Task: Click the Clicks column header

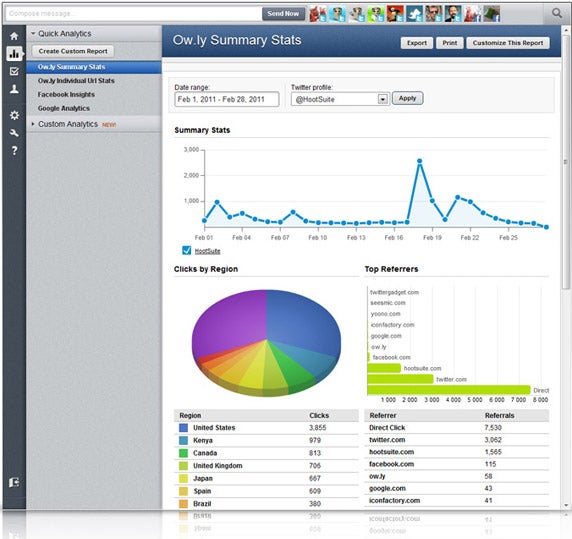Action: [x=319, y=416]
